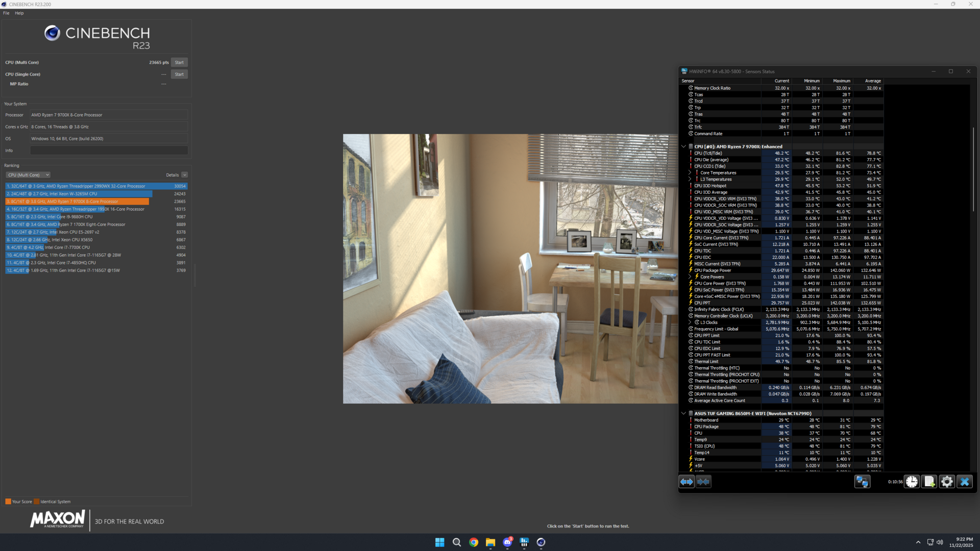Open HWiNFO remote network monitoring icon
The height and width of the screenshot is (551, 980).
tap(862, 482)
